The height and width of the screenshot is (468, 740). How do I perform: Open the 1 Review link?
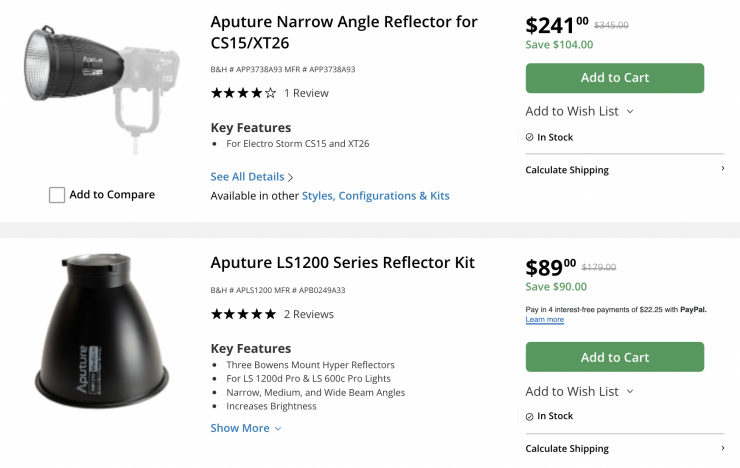coord(306,93)
